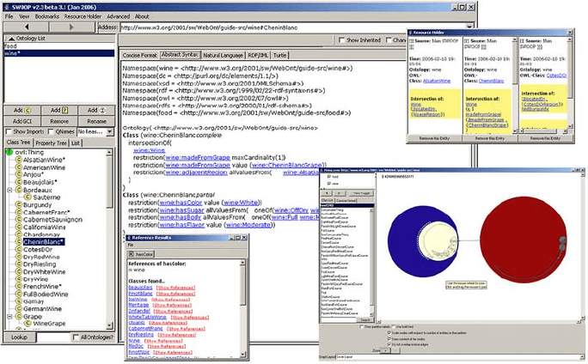Click the red partition circle in graph
This screenshot has width=588, height=364.
click(x=524, y=240)
